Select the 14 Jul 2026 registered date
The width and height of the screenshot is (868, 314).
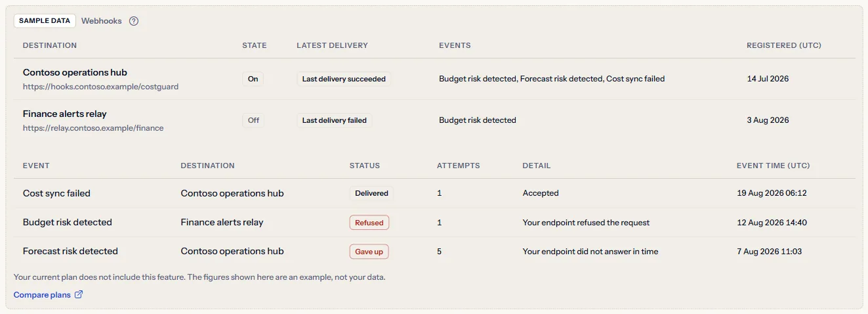tap(768, 79)
